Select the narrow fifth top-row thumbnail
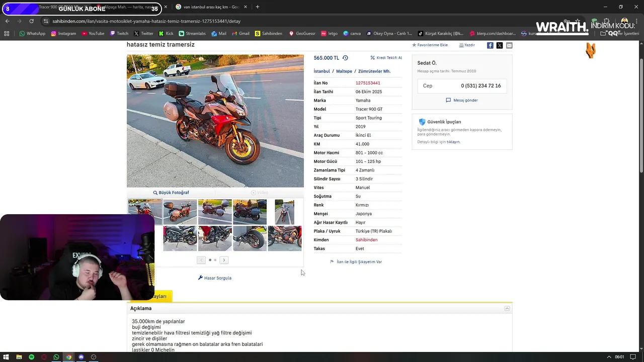The height and width of the screenshot is (362, 644). [x=285, y=212]
